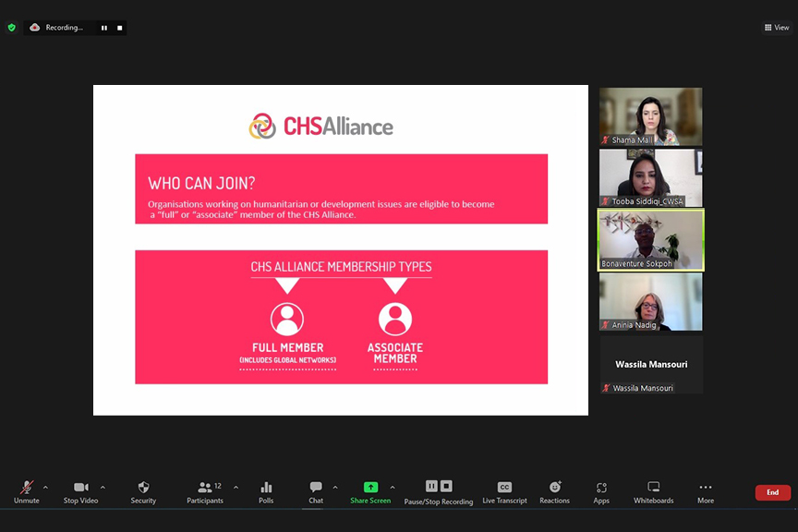
Task: Click the red End button
Action: click(x=772, y=492)
